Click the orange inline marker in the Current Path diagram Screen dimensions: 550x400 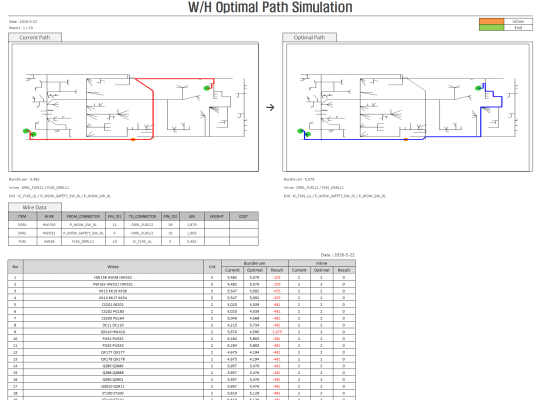(133, 140)
